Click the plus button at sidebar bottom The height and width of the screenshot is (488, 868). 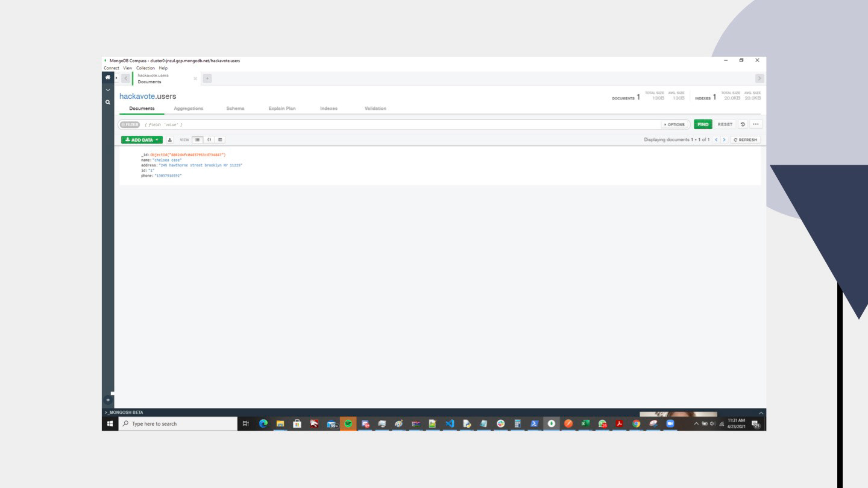(108, 399)
